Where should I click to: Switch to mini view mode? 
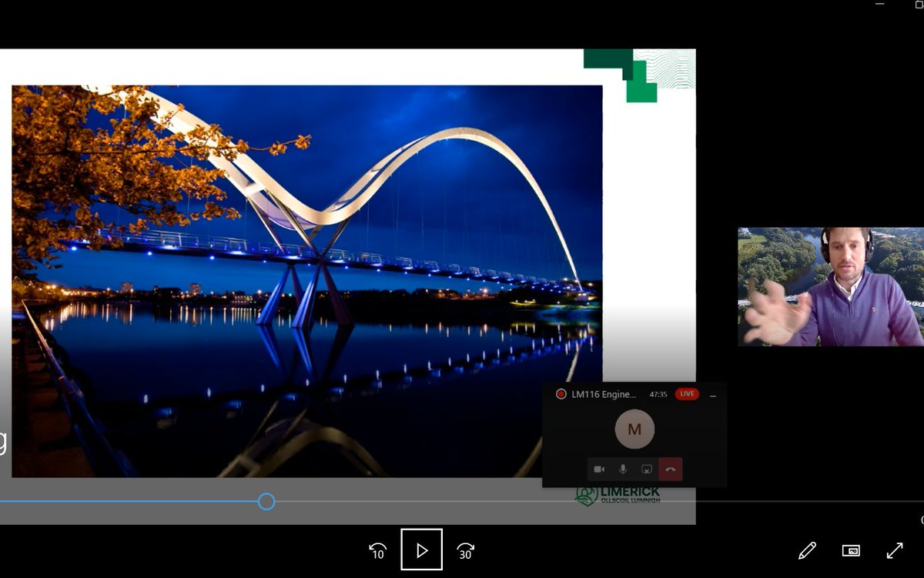point(851,550)
